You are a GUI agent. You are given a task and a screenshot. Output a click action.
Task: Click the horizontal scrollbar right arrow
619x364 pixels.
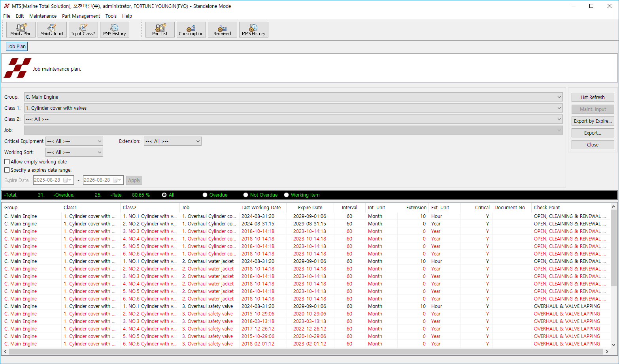click(x=607, y=352)
